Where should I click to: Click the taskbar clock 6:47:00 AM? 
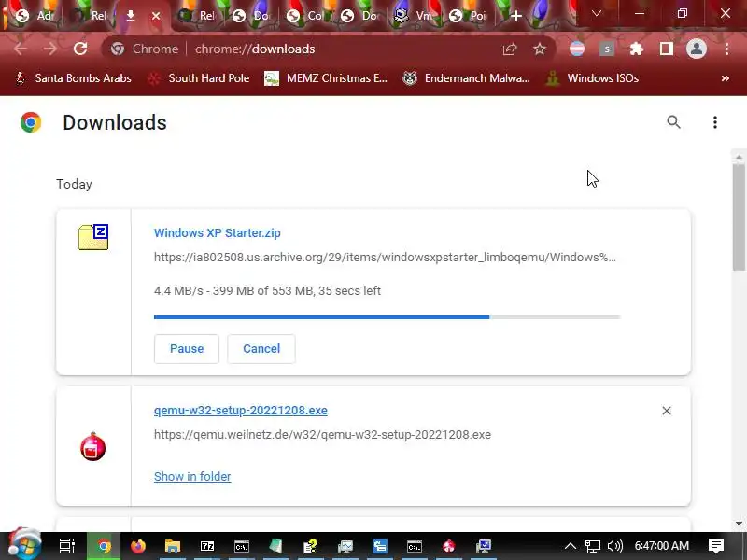662,546
